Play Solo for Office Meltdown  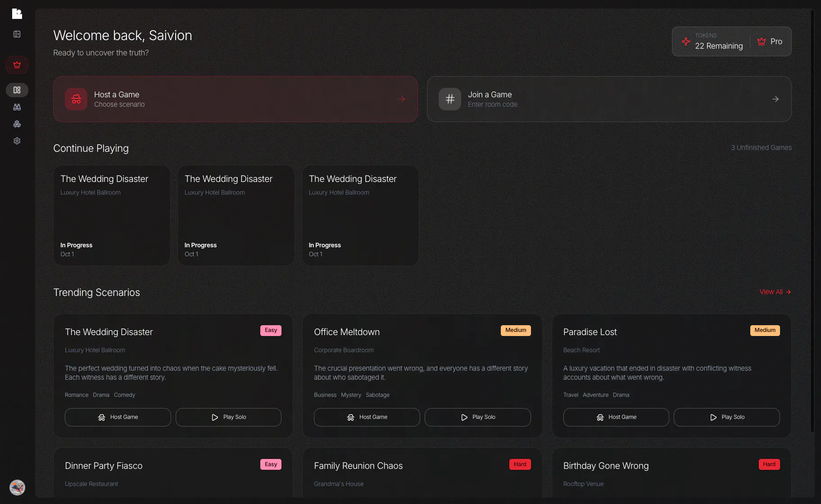coord(478,417)
